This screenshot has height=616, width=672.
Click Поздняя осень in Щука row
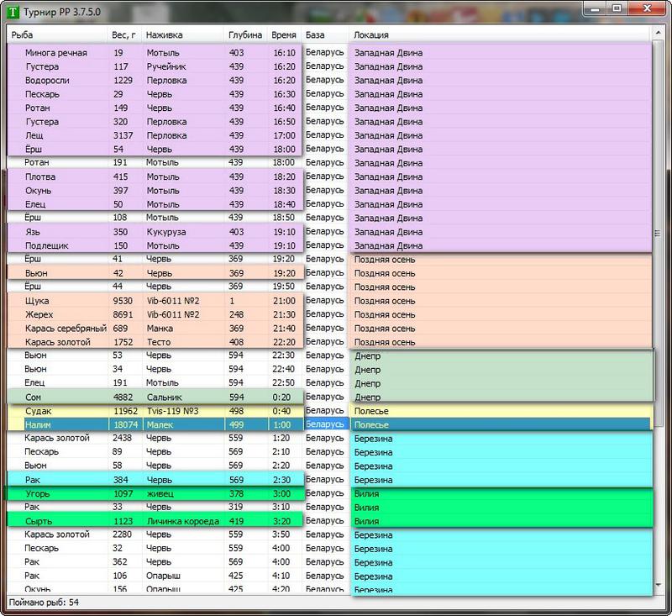385,301
